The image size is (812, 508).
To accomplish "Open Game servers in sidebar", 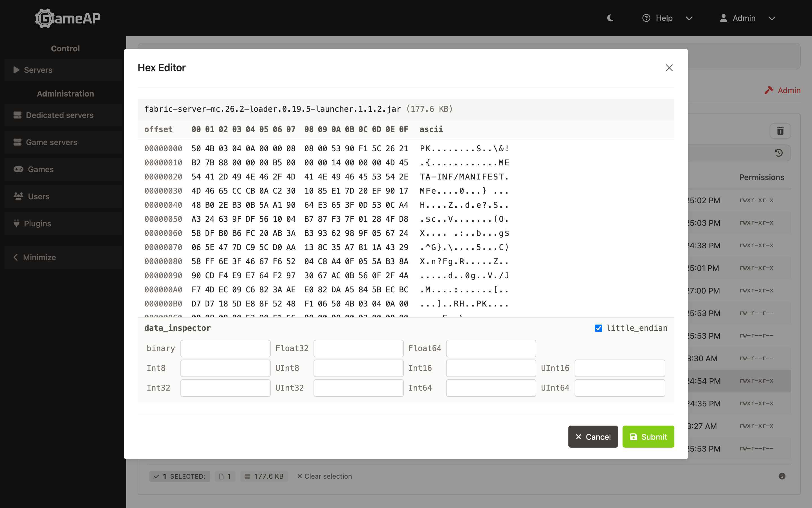I will coord(63,142).
